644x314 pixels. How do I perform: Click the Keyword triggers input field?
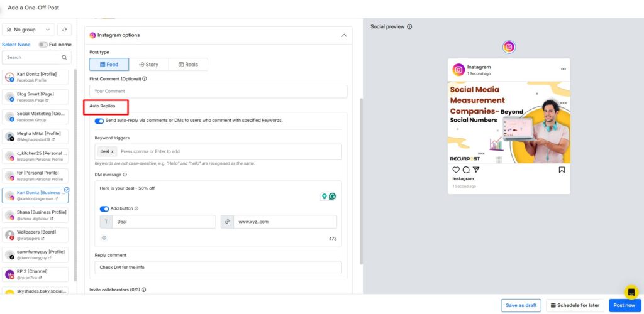(x=218, y=152)
